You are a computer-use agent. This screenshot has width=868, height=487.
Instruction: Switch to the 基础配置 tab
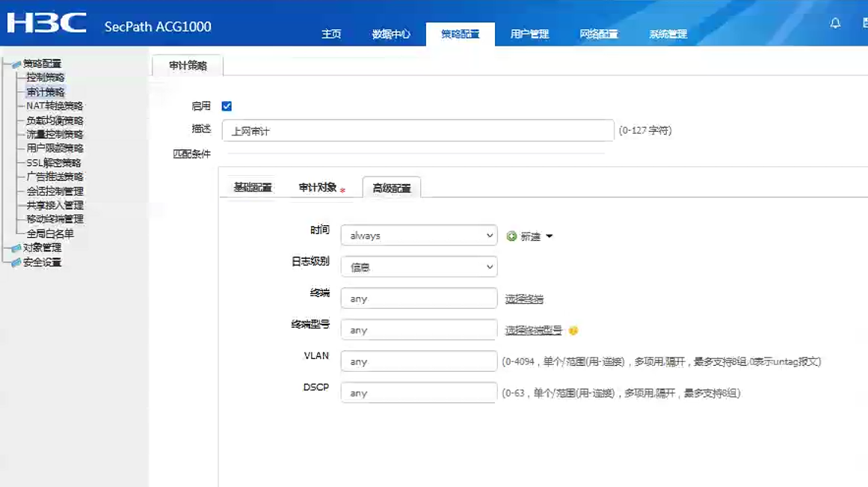[x=253, y=187]
